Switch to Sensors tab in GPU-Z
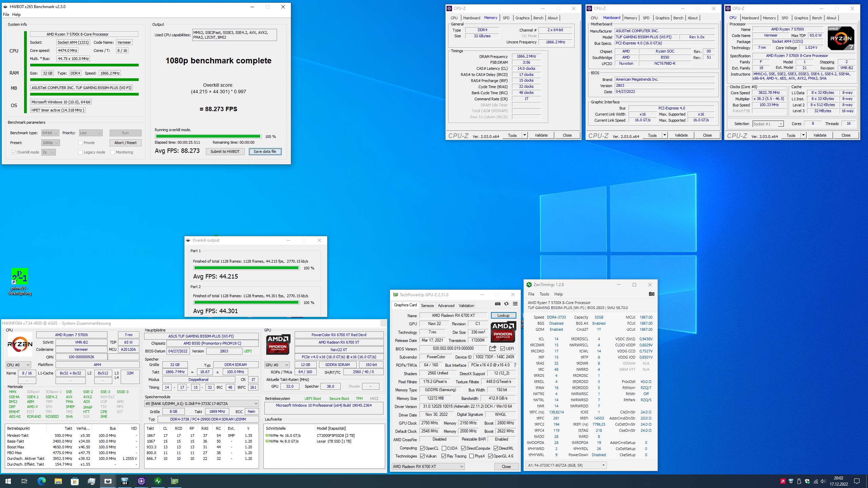Viewport: 868px width, 488px height. (x=427, y=305)
